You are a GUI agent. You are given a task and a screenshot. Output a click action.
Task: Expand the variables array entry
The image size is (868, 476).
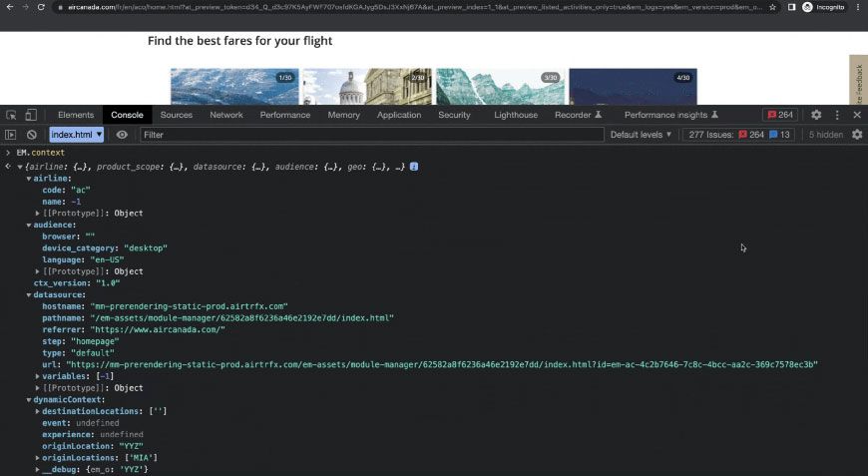[x=38, y=376]
